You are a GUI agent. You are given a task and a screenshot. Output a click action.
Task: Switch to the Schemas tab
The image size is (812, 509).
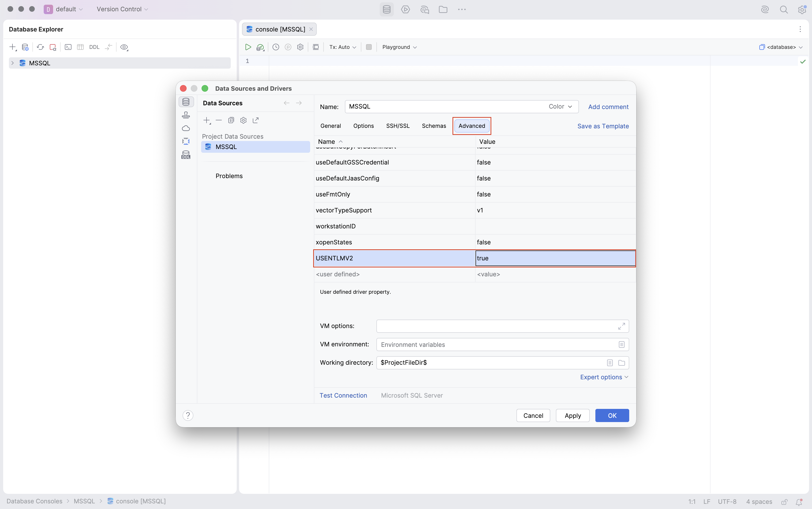coord(434,126)
